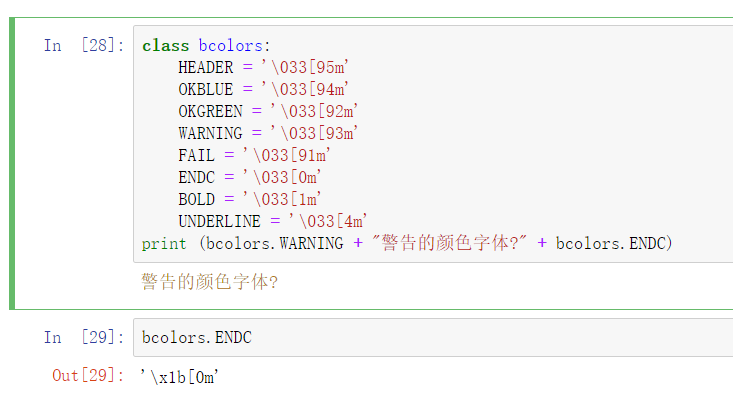
Task: Click the Out[29] prompt label
Action: [x=88, y=376]
